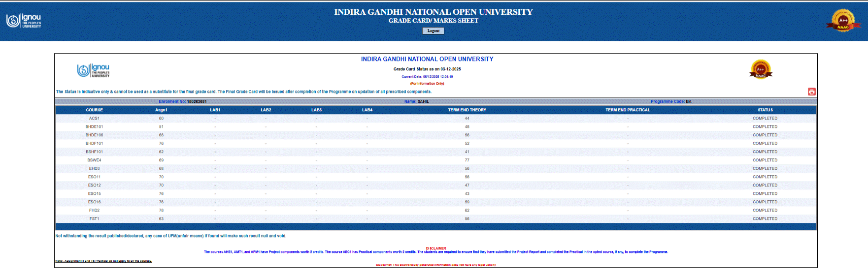Image resolution: width=868 pixels, height=279 pixels.
Task: Click the IGNOU logo inside the grade card
Action: tap(94, 70)
